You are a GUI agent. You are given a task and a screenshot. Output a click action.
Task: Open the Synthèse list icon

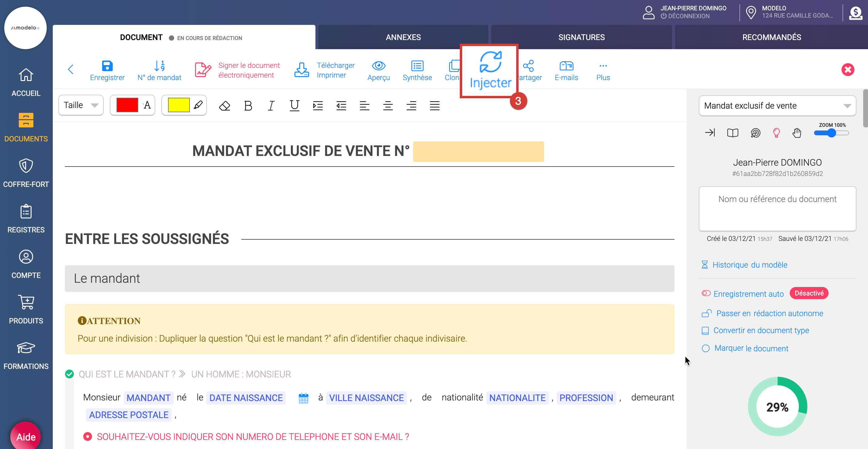(x=417, y=66)
